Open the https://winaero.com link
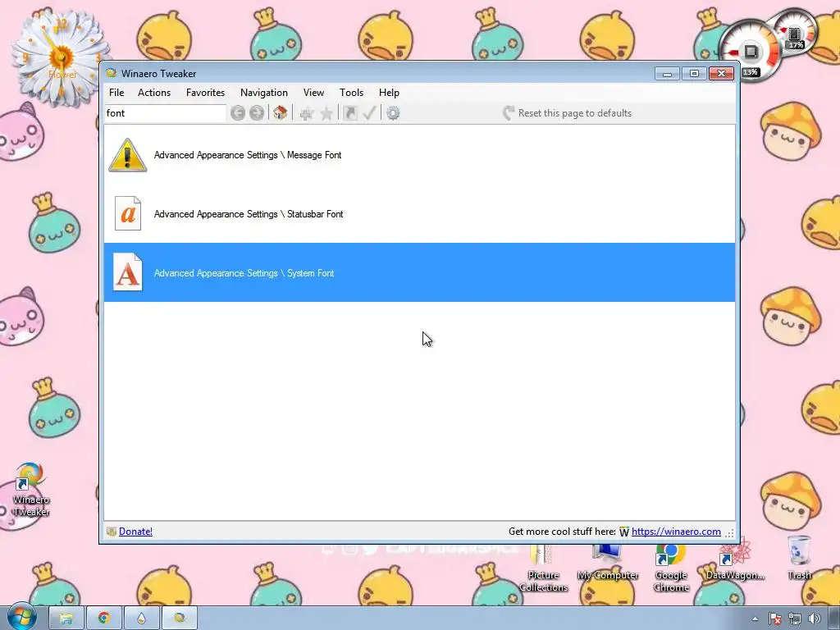Image resolution: width=840 pixels, height=630 pixels. click(676, 532)
